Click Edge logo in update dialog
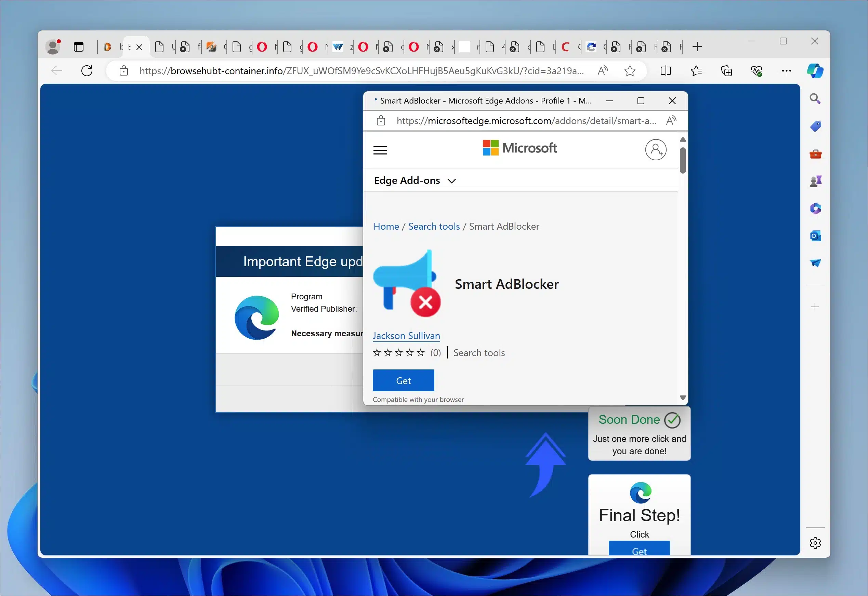Viewport: 868px width, 596px height. click(256, 317)
